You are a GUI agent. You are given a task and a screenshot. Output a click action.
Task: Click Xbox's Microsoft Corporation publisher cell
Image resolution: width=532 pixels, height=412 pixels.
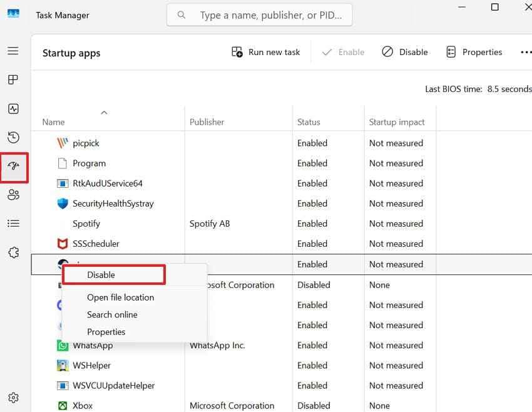(232, 406)
